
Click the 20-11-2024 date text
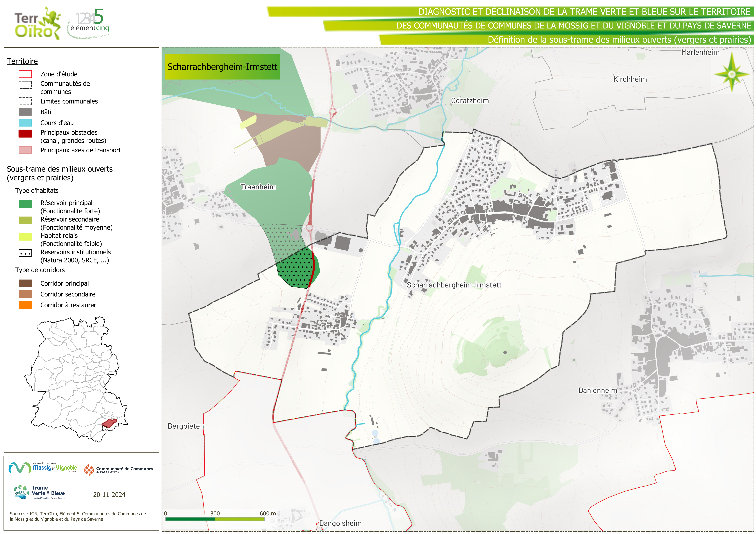109,495
